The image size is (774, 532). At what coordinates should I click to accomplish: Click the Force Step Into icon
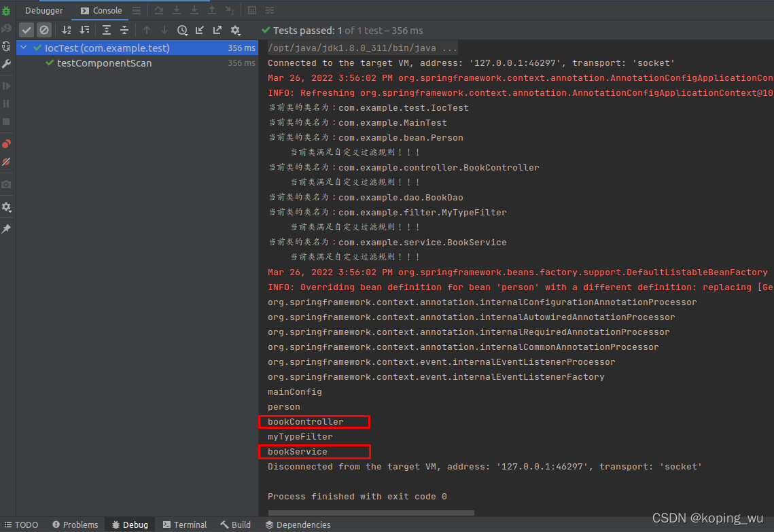[x=194, y=10]
